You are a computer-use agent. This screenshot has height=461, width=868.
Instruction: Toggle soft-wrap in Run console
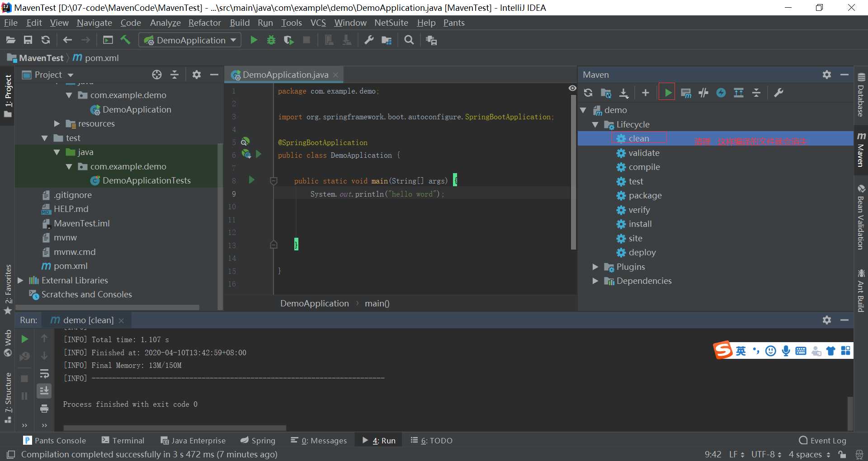[x=44, y=374]
